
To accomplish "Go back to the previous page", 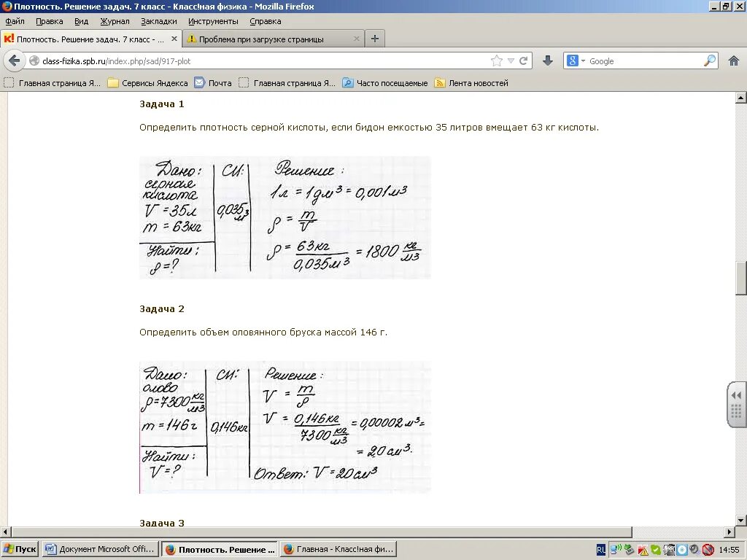I will click(x=15, y=61).
